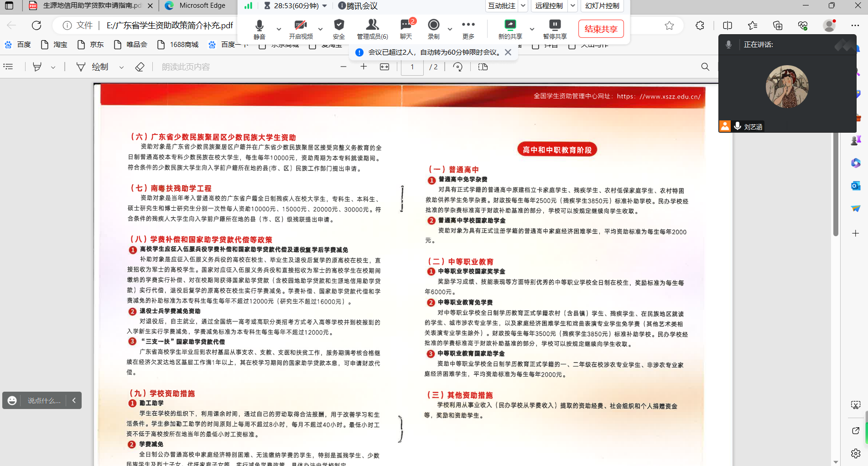Image resolution: width=868 pixels, height=466 pixels.
Task: Expand the 互动批注 dropdown arrow
Action: point(524,6)
